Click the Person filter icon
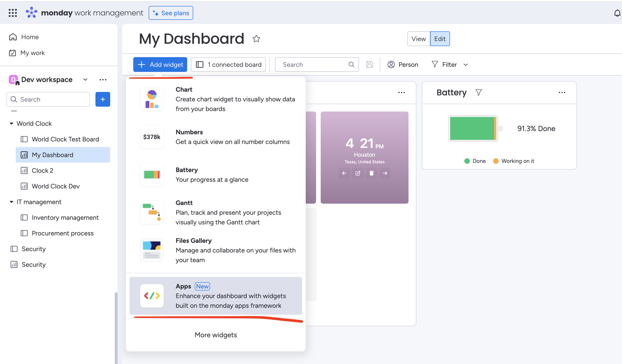622x364 pixels. [x=391, y=65]
